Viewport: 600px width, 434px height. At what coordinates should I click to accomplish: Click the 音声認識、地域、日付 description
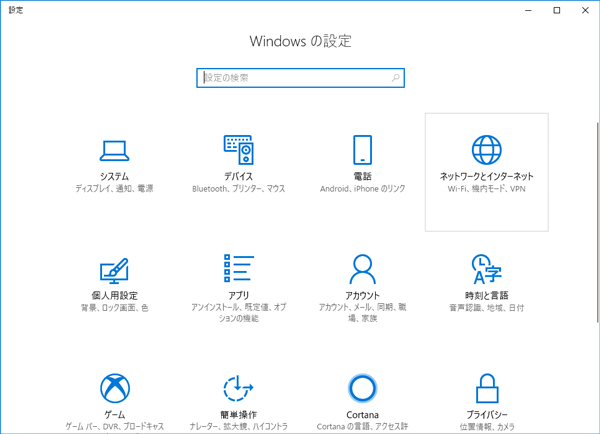point(486,308)
